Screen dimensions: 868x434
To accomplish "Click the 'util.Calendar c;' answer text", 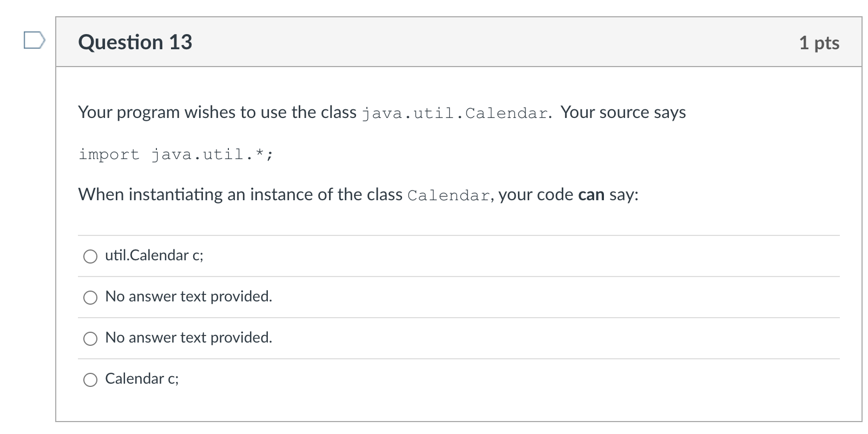I will pos(154,255).
